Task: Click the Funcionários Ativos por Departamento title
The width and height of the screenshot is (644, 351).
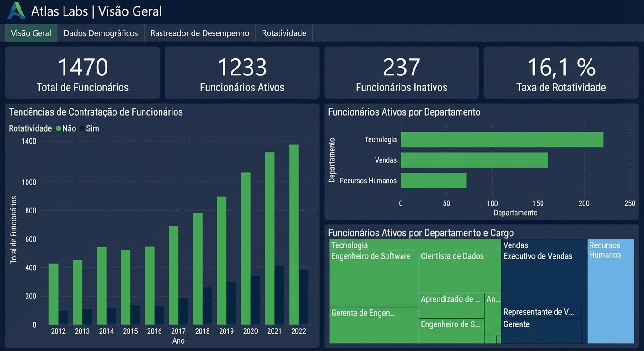Action: click(404, 112)
